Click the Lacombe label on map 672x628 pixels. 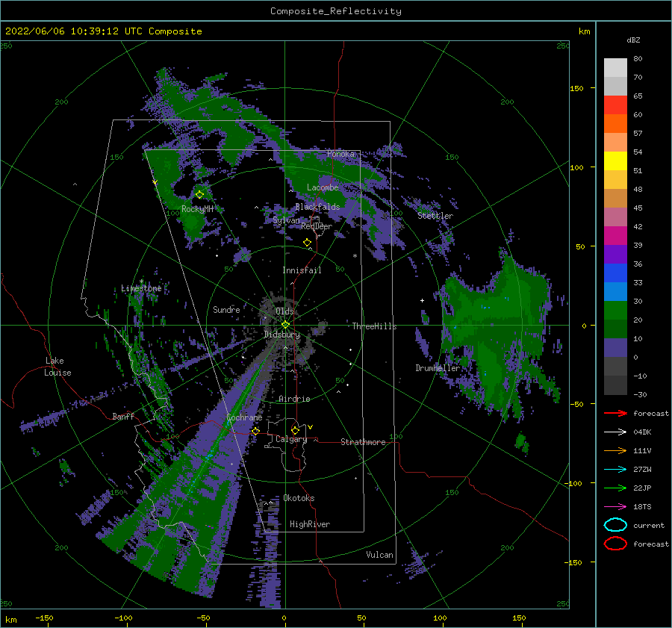tap(323, 187)
